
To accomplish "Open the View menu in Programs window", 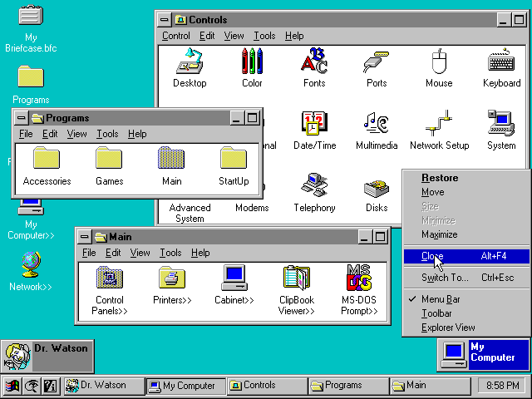I will pyautogui.click(x=76, y=134).
